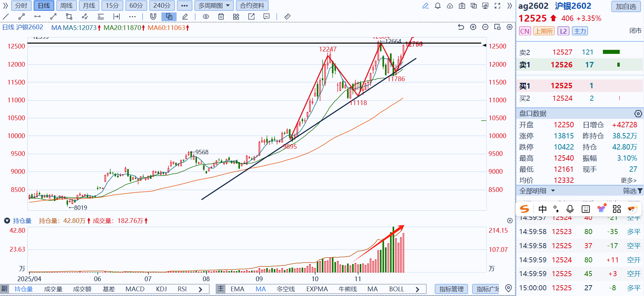Open the 多周期图 dropdown
Viewport: 644px width, 296px height.
click(x=214, y=6)
